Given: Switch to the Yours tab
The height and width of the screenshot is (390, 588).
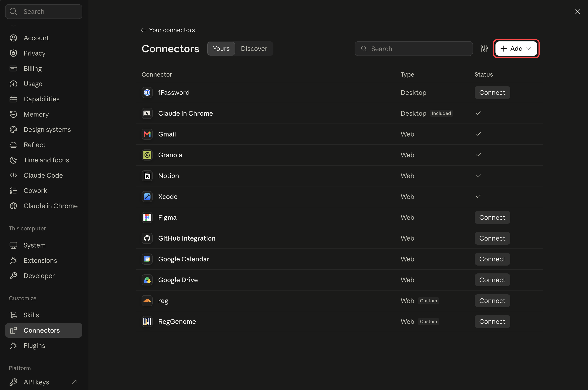Looking at the screenshot, I should (x=221, y=49).
